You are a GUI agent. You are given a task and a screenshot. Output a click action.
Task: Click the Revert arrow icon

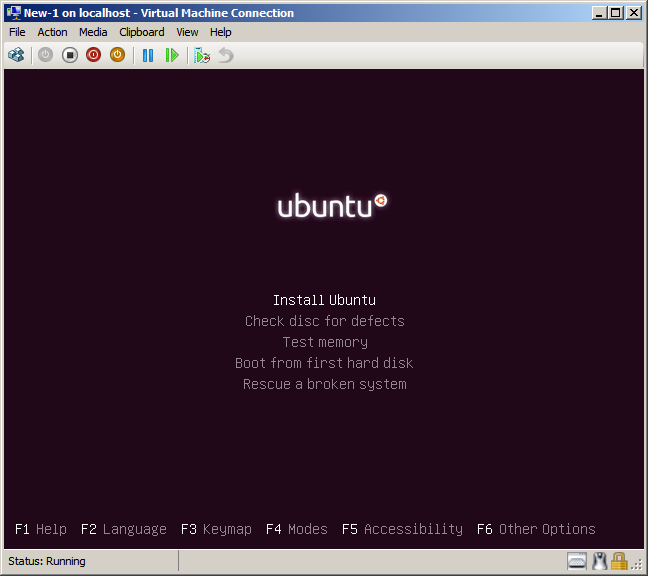(226, 55)
